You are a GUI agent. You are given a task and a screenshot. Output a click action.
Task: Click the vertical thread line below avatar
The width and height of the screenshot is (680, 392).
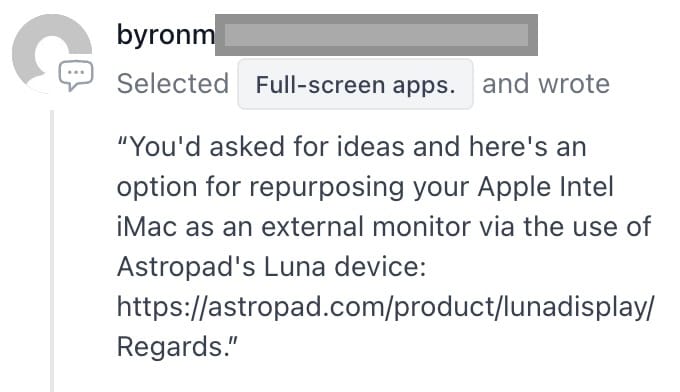pyautogui.click(x=52, y=251)
